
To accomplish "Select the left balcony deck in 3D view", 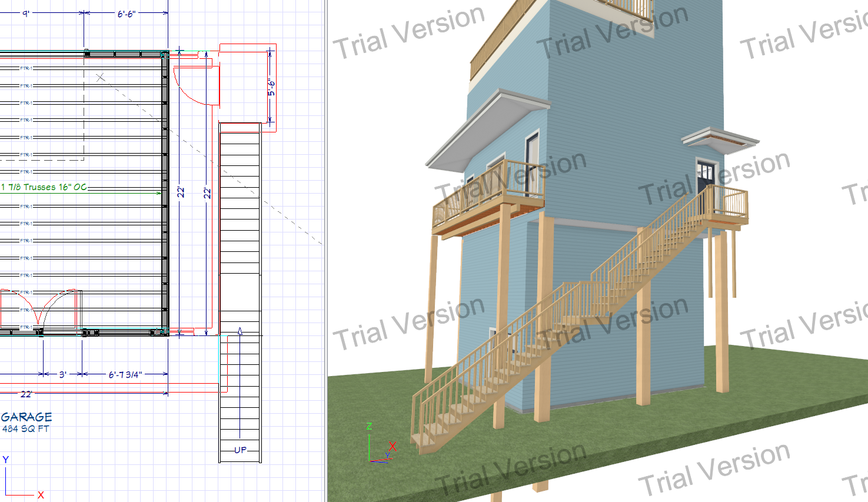I will [488, 200].
